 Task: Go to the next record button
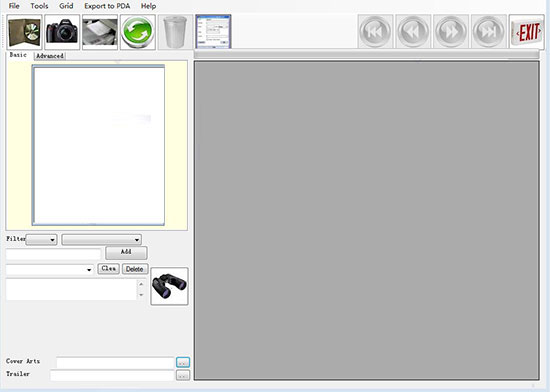click(x=451, y=32)
